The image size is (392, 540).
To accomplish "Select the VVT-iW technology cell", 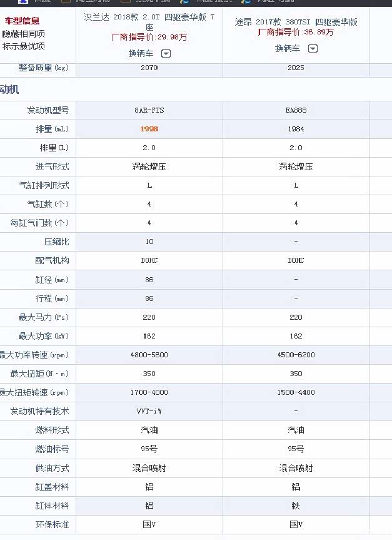I will click(x=149, y=411).
